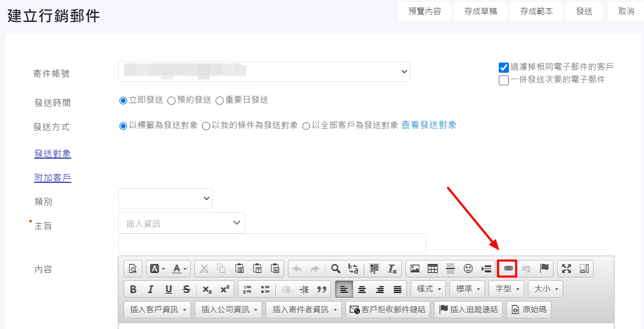The width and height of the screenshot is (644, 329).
Task: Open the text color picker
Action: coord(180,269)
